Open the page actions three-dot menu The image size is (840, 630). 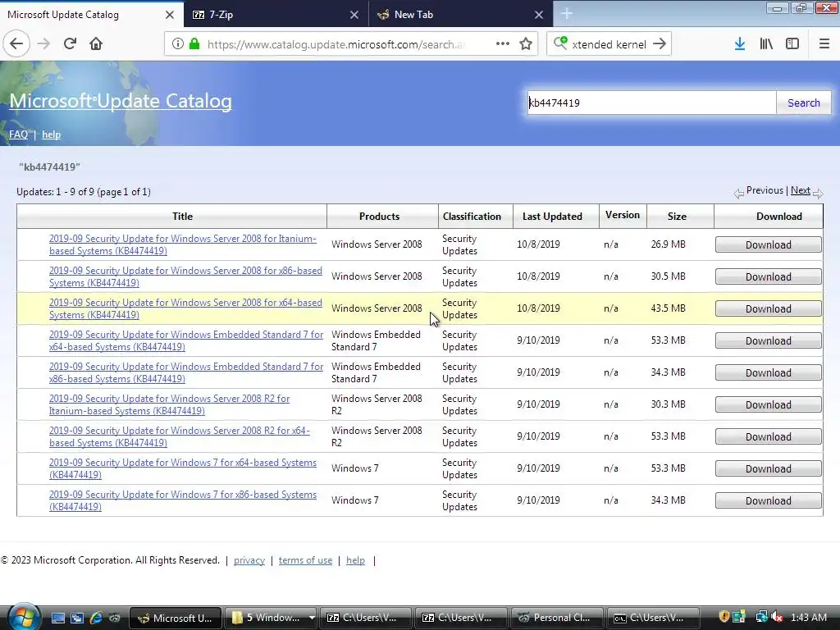click(x=503, y=44)
